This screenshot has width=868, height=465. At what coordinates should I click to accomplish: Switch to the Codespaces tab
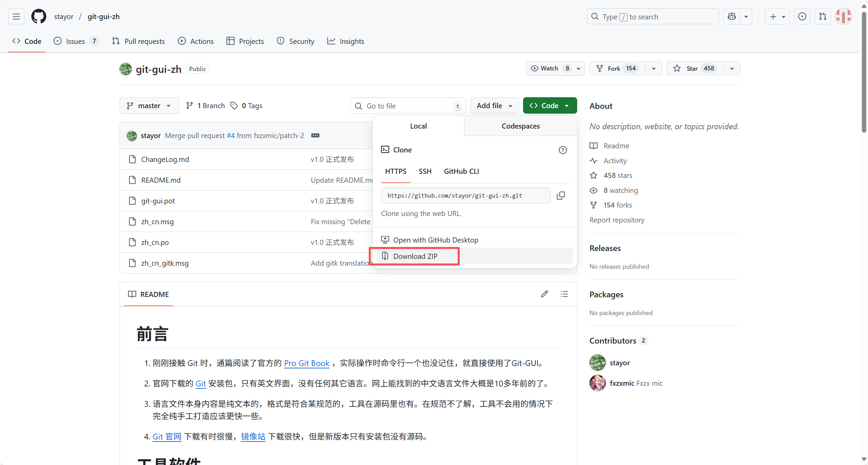point(520,126)
